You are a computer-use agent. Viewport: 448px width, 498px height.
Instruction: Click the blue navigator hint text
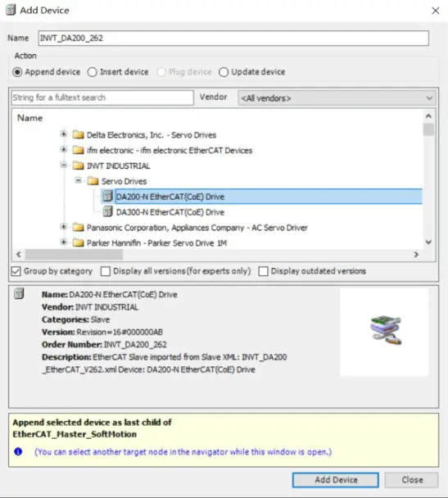point(183,451)
